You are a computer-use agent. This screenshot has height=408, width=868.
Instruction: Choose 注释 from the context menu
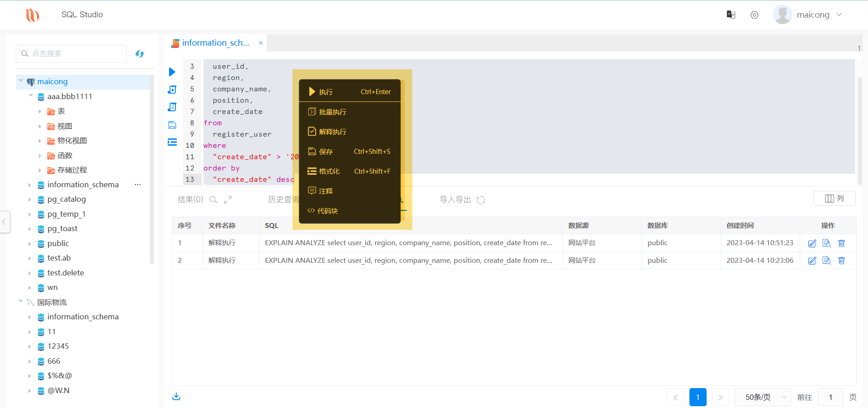tap(349, 191)
